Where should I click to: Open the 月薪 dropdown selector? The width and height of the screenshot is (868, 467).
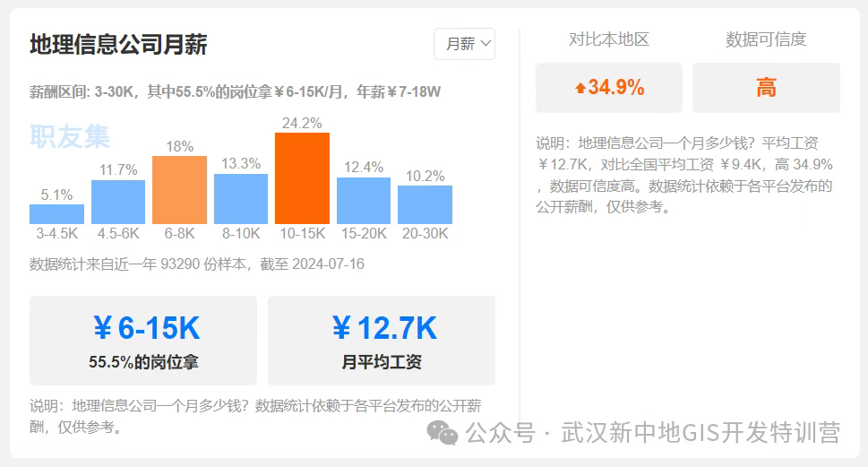[x=464, y=44]
